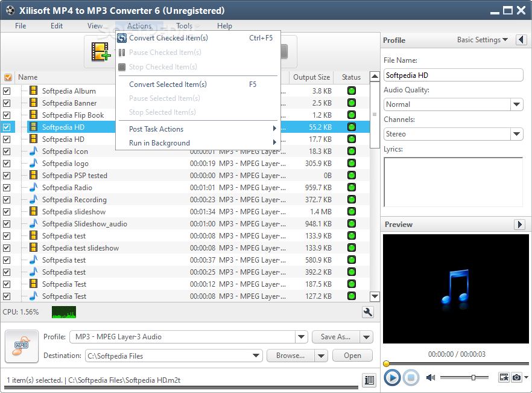Uncheck the highlighted Softpedia HD checkbox
The image size is (532, 393).
point(7,127)
